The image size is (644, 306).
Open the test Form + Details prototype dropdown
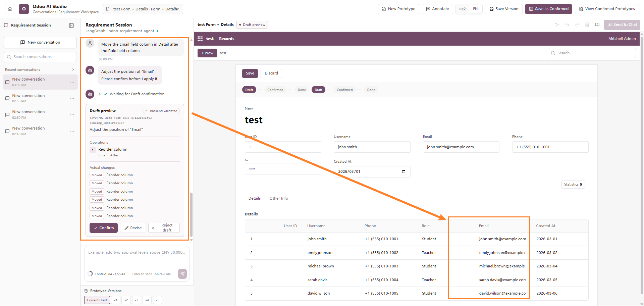click(x=143, y=9)
